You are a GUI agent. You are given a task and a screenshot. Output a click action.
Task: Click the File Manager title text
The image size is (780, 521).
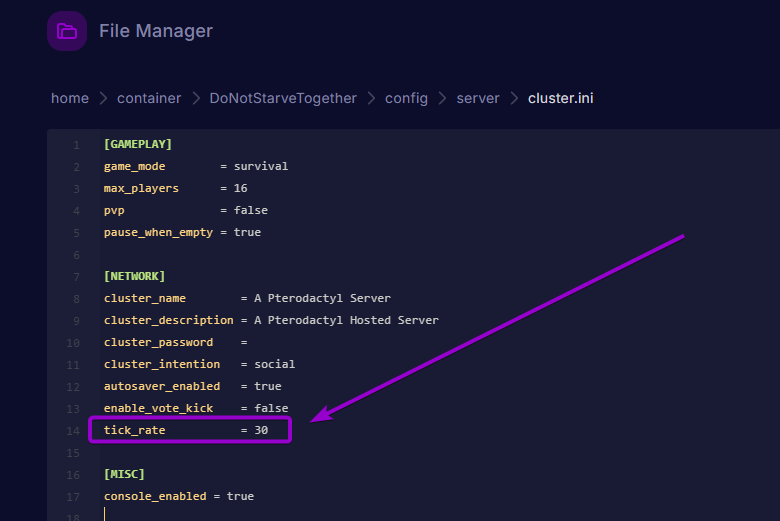click(x=156, y=31)
